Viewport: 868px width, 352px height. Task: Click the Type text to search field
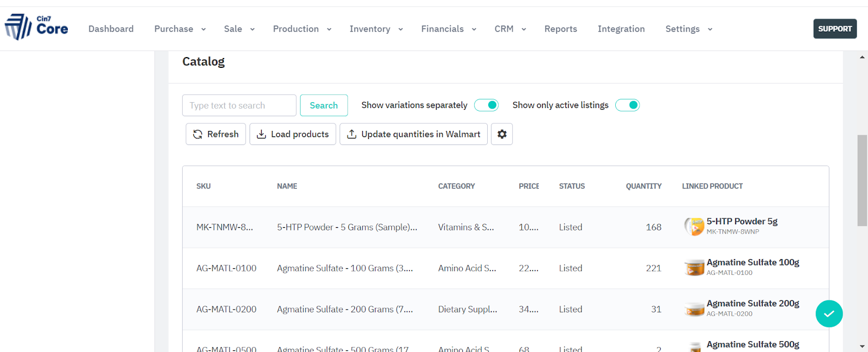239,105
